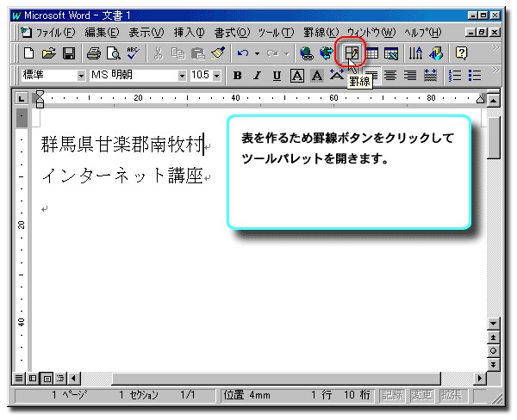Open the drawing toolbar icon
517x420 pixels.
[436, 53]
